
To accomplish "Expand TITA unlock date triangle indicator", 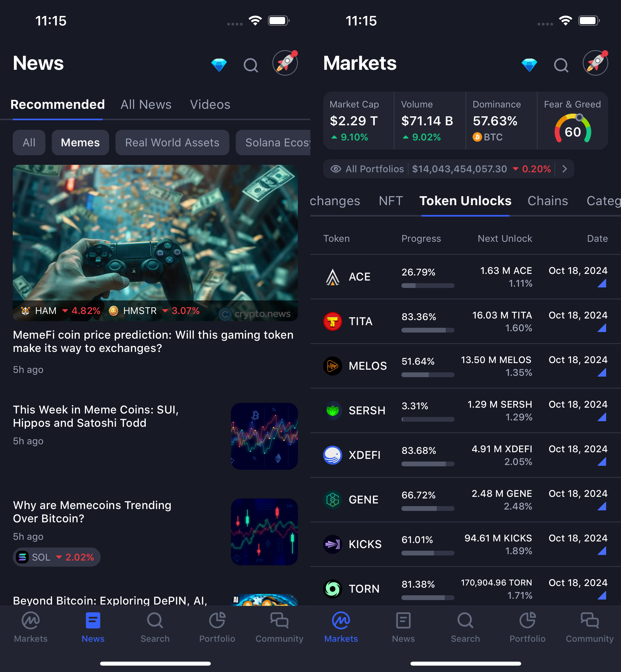I will (602, 328).
